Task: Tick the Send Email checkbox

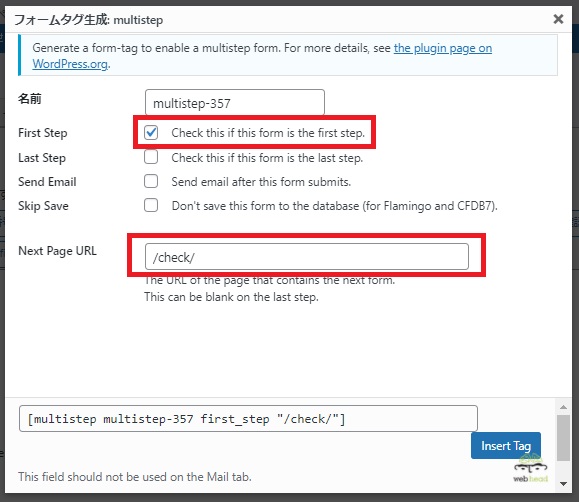Action: point(151,181)
